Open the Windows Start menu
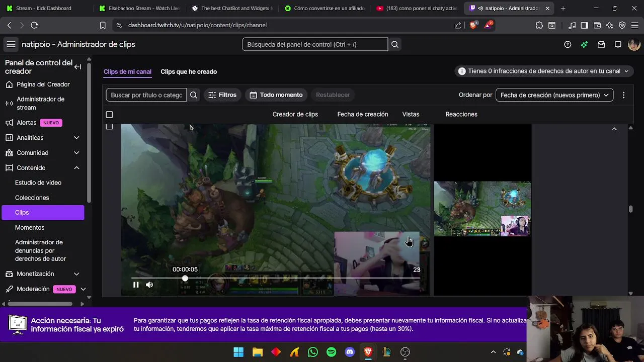The height and width of the screenshot is (362, 644). [x=238, y=352]
